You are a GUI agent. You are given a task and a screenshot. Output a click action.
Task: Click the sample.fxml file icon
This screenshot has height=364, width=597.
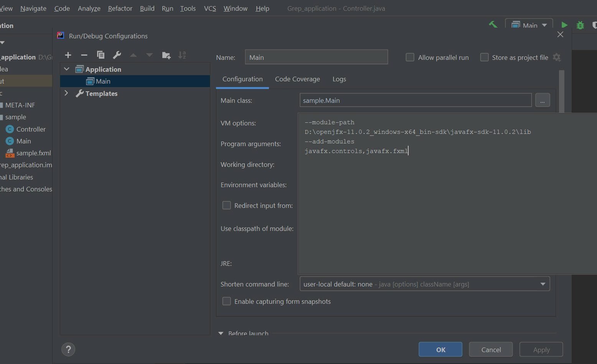(10, 153)
